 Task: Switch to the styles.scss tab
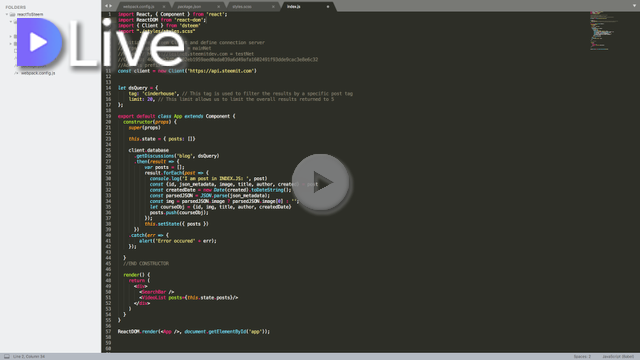point(242,7)
